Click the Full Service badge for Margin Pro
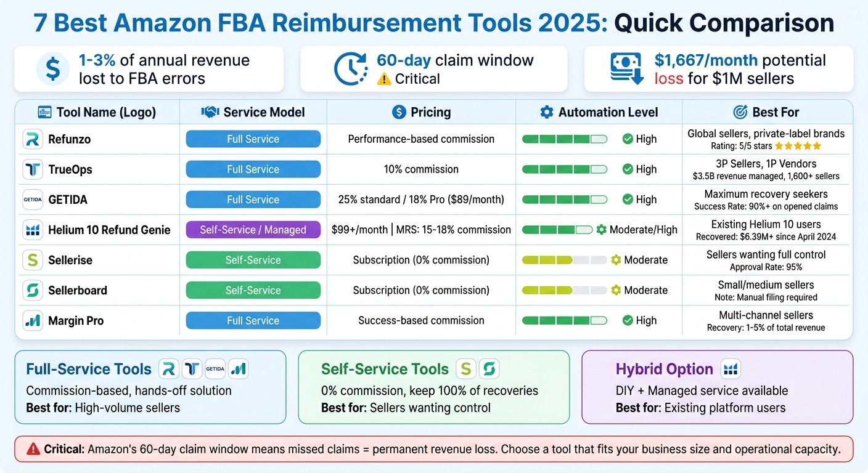 [253, 320]
